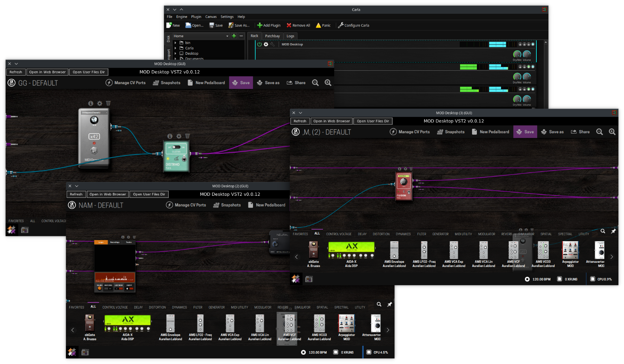Viewport: 624px width, 364px height.
Task: Previous plugins page arrow in MOD Desktop (3) bar
Action: click(x=297, y=257)
